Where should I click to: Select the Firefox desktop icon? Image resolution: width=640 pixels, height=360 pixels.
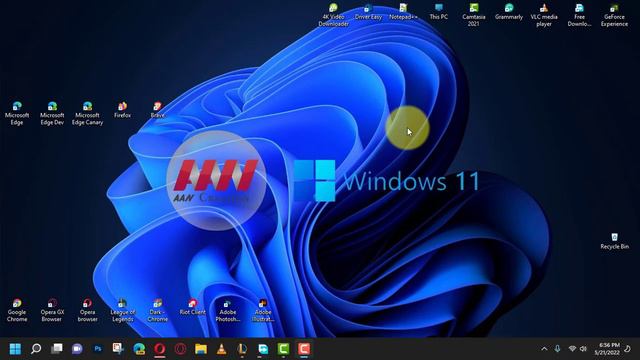click(x=122, y=111)
